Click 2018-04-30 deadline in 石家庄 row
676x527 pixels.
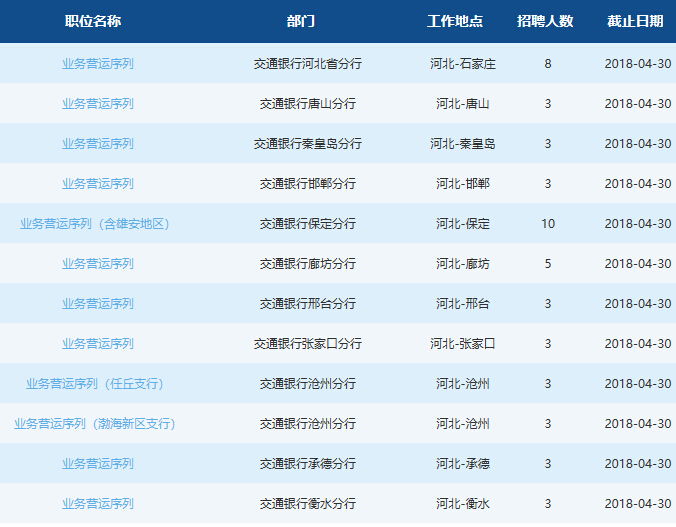click(638, 64)
